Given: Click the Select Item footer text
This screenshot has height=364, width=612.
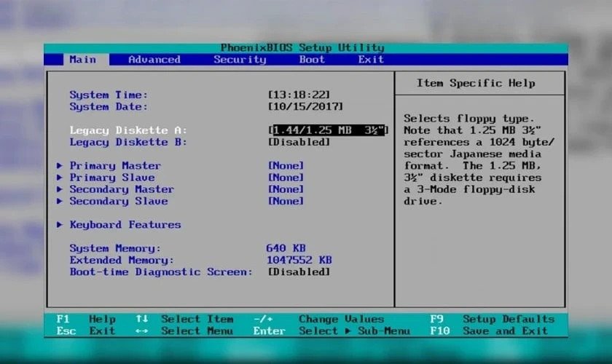Looking at the screenshot, I should tap(197, 319).
